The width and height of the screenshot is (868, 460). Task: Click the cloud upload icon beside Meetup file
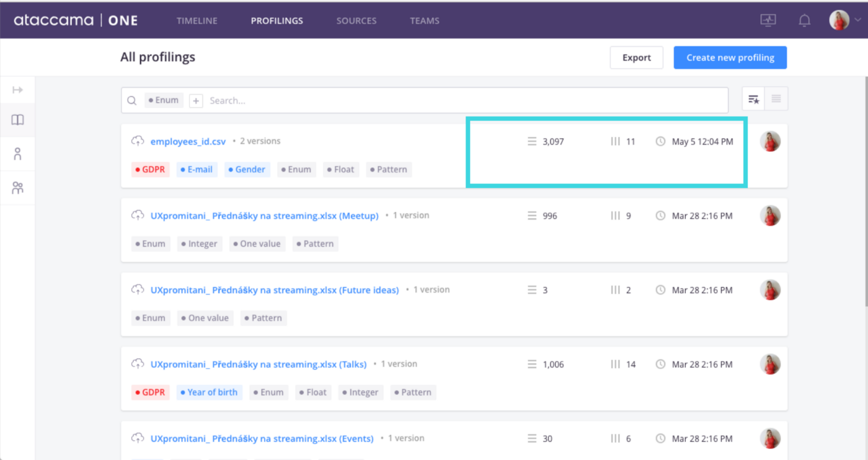pos(138,216)
